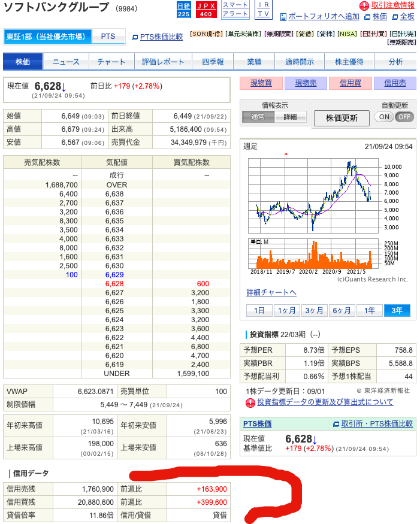Viewport: 420px width, 524px height.
Task: Click the JPX400 red badge
Action: [x=206, y=10]
